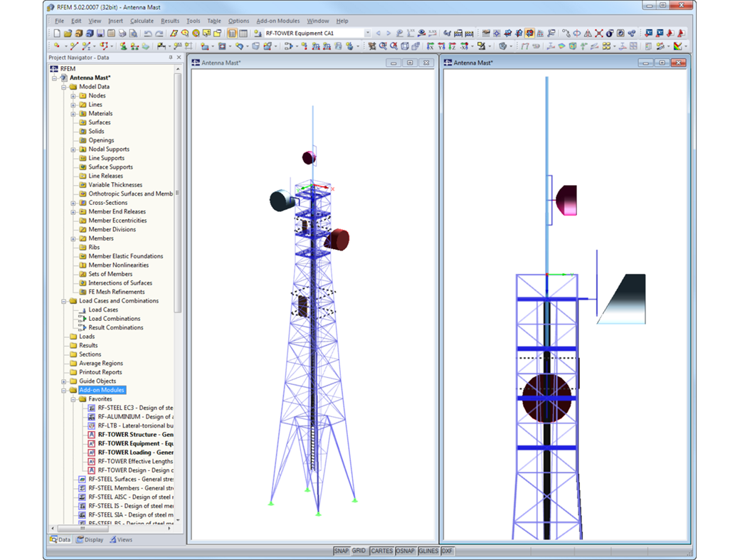Image resolution: width=740 pixels, height=560 pixels.
Task: Click the view in X-direction icon
Action: tap(430, 47)
